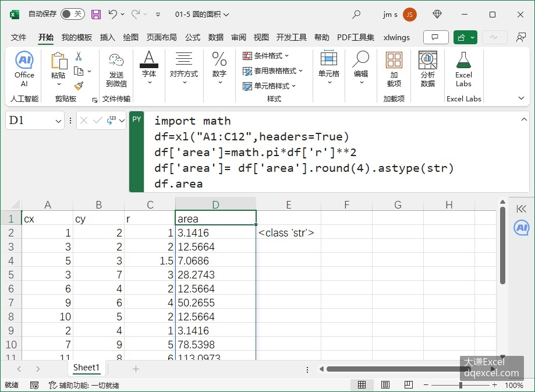Open the Office AI tool
This screenshot has width=535, height=392.
24,69
